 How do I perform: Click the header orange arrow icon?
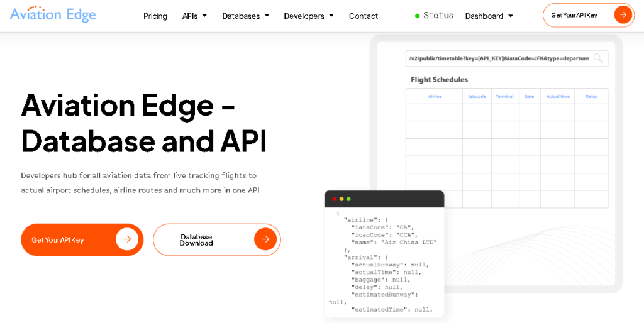[x=623, y=15]
